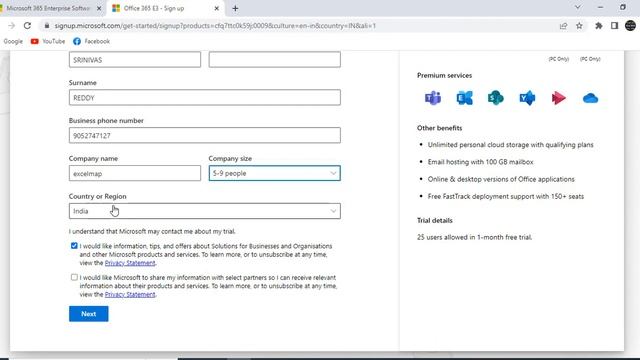640x360 pixels.
Task: Close the Microsoft 365 Enterprise tab
Action: [x=99, y=8]
